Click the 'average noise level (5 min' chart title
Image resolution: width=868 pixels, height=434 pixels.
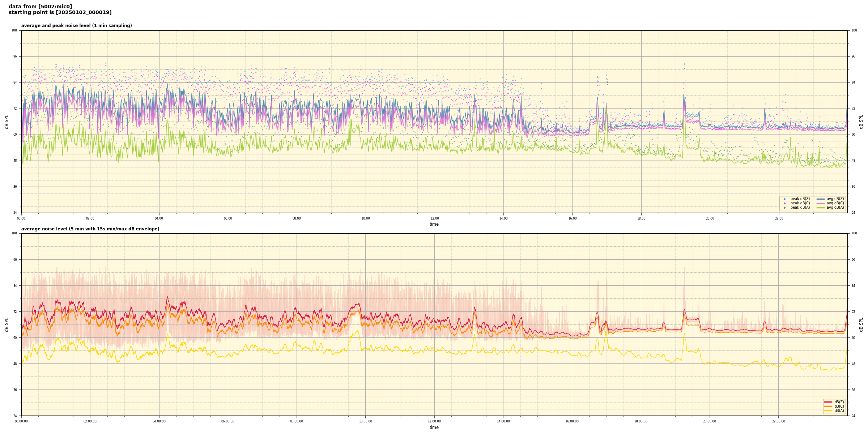(90, 229)
